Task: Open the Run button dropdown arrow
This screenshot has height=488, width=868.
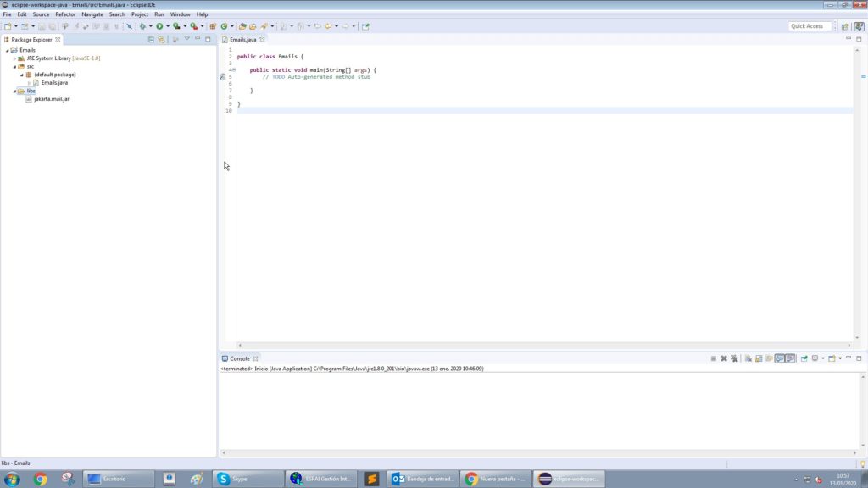Action: [x=168, y=26]
